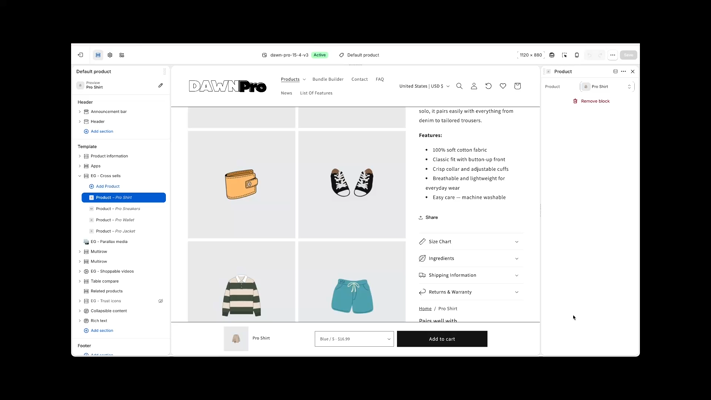
Task: Close the Product settings panel
Action: pyautogui.click(x=633, y=71)
